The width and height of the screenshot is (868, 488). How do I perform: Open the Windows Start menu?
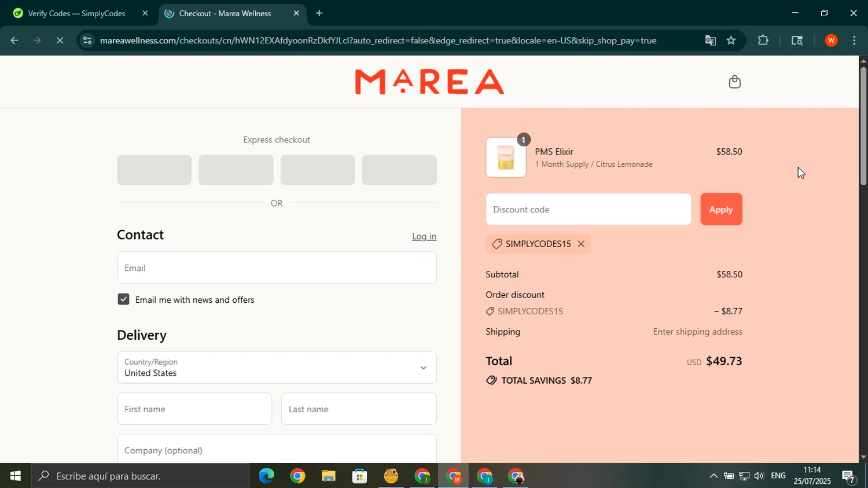tap(15, 476)
